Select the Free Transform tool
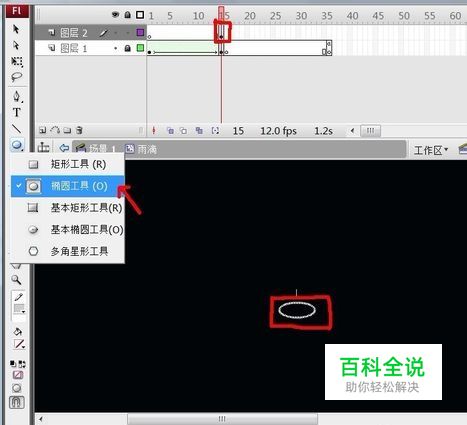The width and height of the screenshot is (467, 425). pyautogui.click(x=17, y=61)
